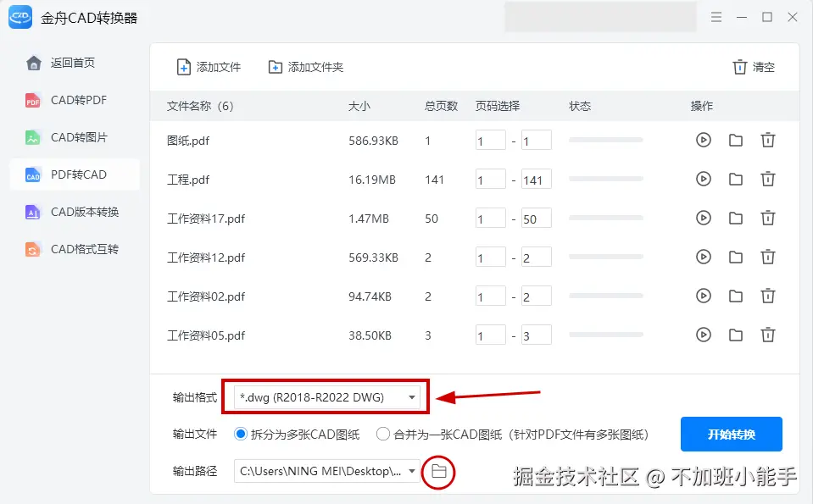Click the 开始转换 button
813x504 pixels.
click(x=731, y=434)
